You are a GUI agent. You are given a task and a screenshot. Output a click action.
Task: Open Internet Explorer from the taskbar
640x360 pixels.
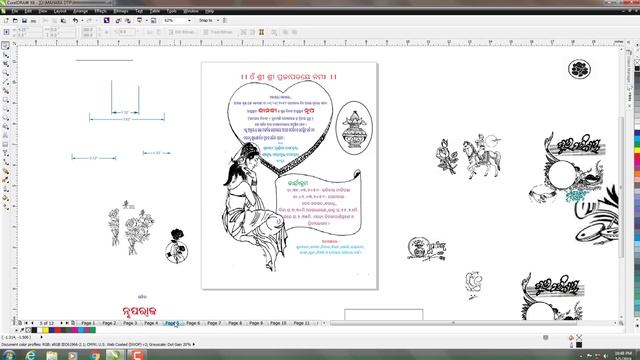point(31,355)
